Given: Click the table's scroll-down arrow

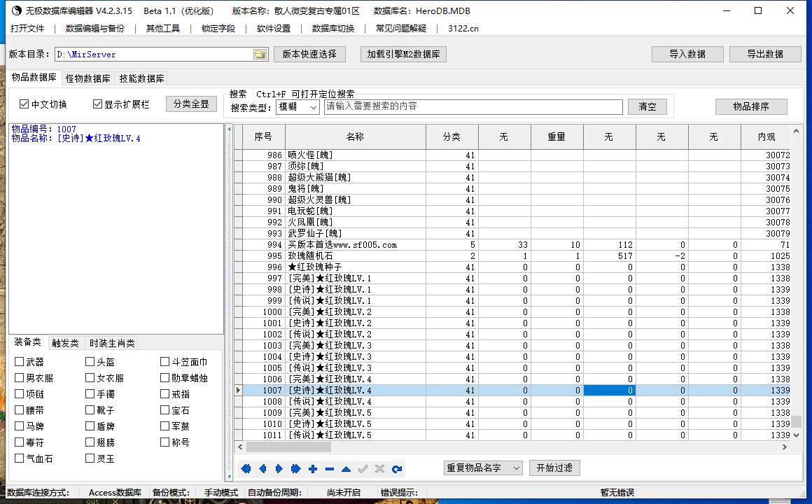Looking at the screenshot, I should click(x=797, y=435).
